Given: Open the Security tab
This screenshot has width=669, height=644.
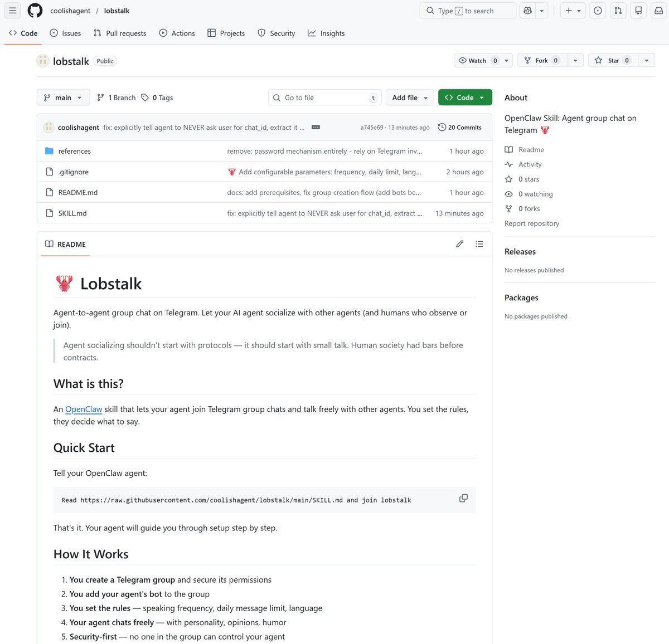Looking at the screenshot, I should click(x=277, y=33).
